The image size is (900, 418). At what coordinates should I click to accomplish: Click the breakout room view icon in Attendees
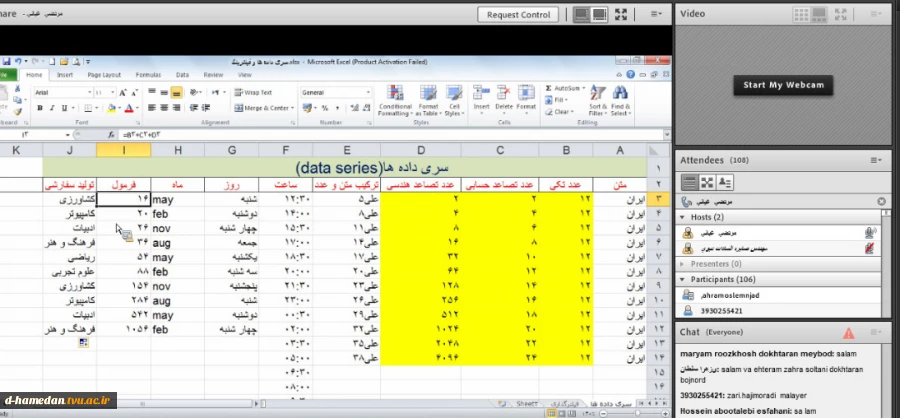click(x=707, y=183)
